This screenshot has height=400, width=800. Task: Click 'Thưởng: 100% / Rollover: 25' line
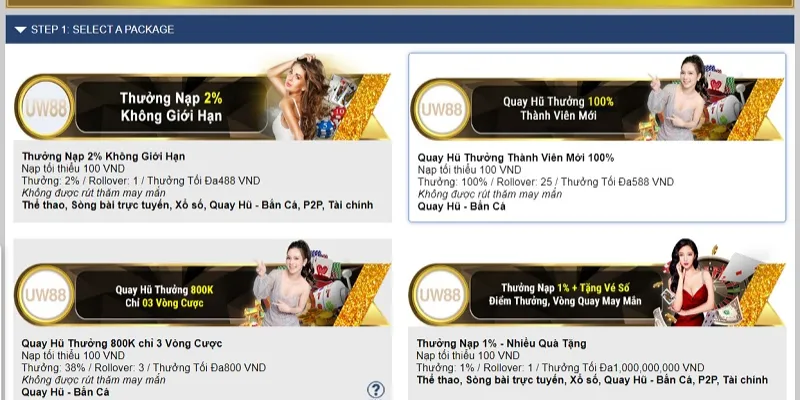point(545,182)
